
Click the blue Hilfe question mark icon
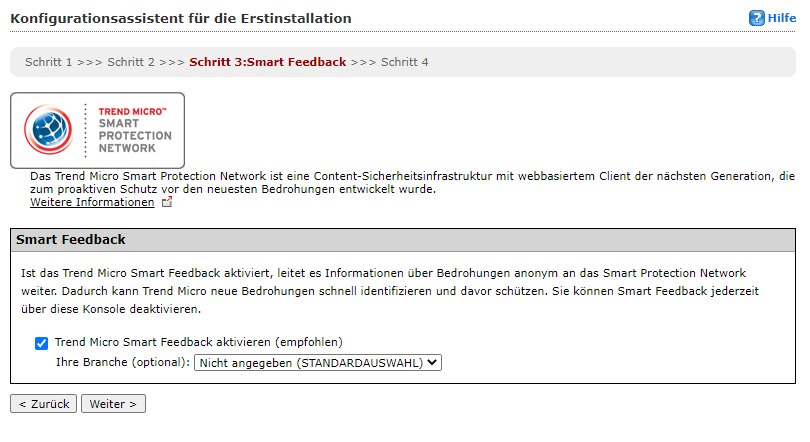pyautogui.click(x=756, y=18)
